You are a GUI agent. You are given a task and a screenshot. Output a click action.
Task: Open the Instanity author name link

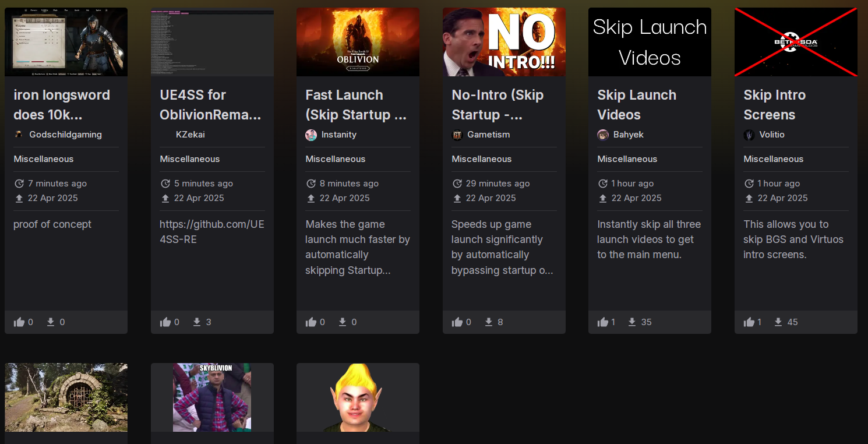click(339, 135)
